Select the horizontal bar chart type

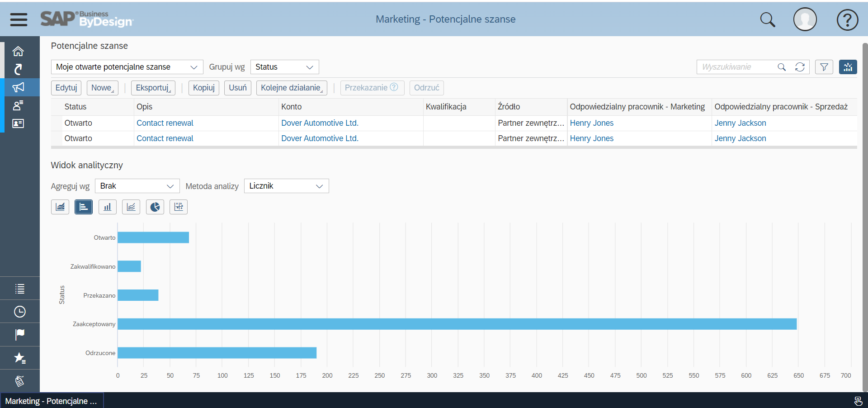[84, 207]
